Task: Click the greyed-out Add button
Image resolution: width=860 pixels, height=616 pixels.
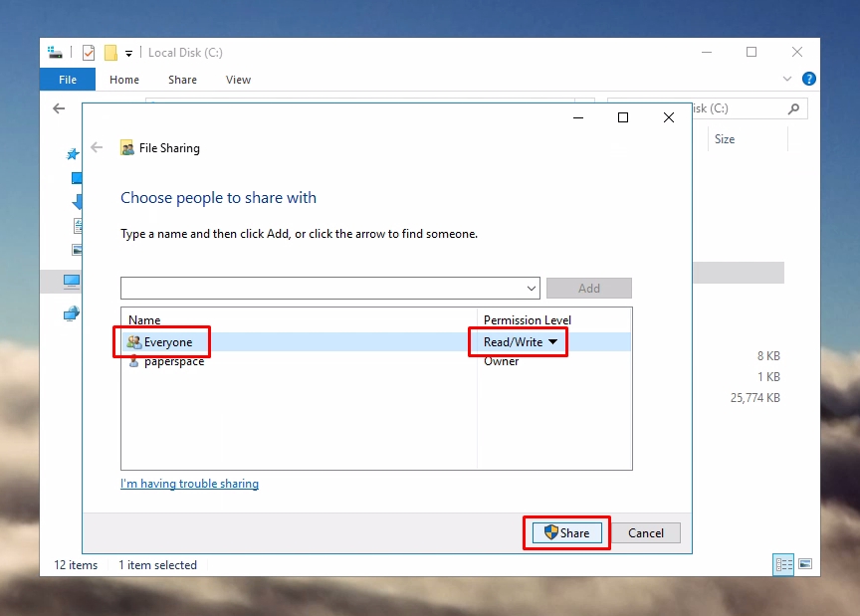Action: click(589, 288)
